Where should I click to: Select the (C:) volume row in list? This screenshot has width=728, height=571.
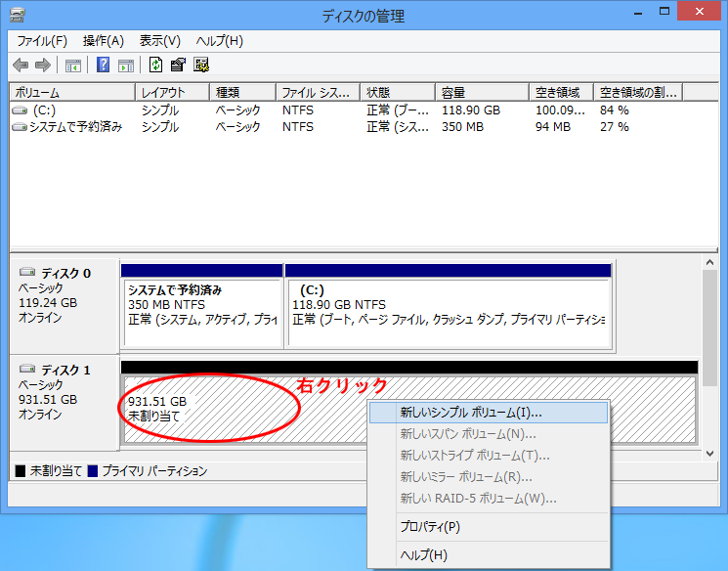44,110
